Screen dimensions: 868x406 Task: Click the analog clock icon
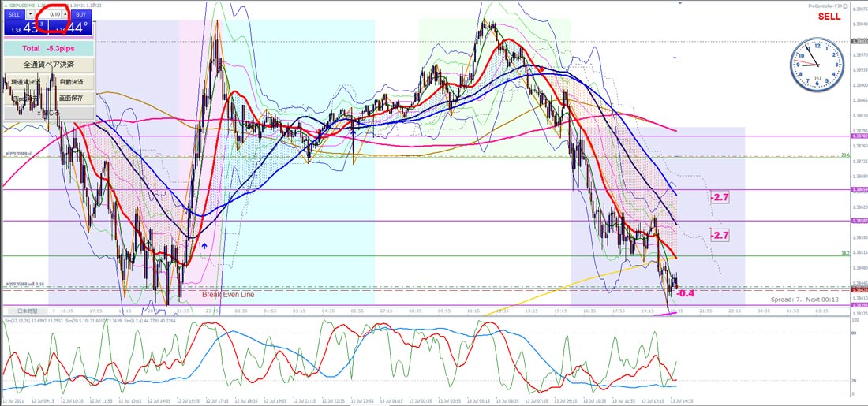[x=817, y=64]
